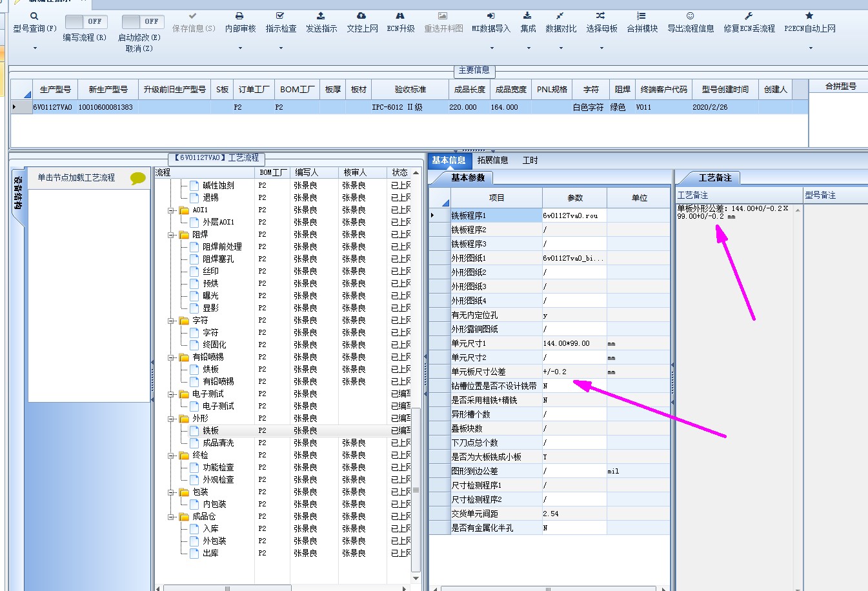The height and width of the screenshot is (591, 868).
Task: Select 铣板 process in tree
Action: 211,430
